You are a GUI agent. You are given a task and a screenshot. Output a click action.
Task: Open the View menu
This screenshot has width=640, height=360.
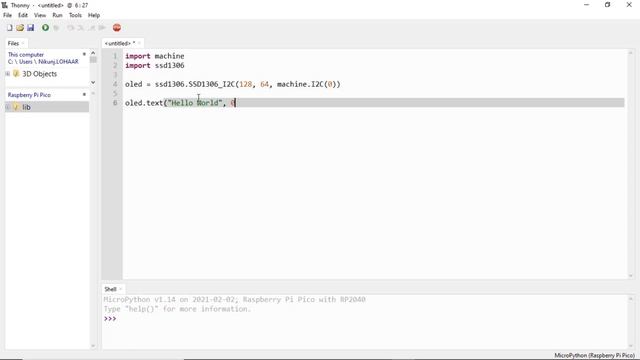click(x=40, y=15)
